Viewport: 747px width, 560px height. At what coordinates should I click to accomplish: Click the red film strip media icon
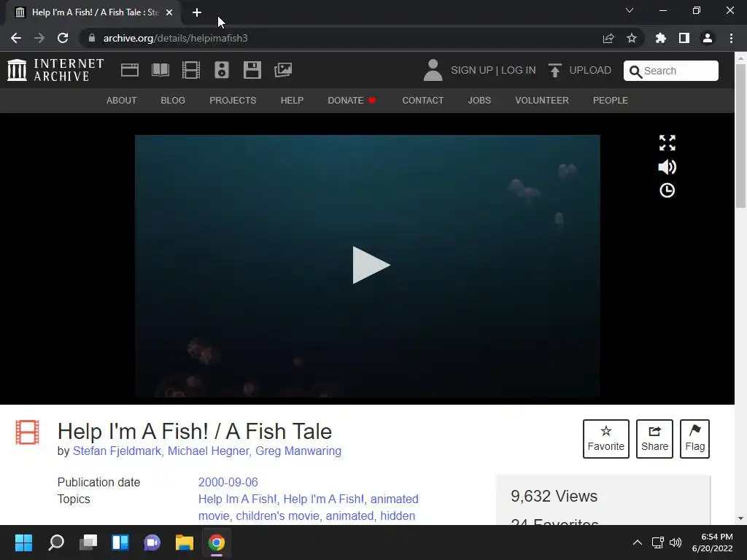coord(27,432)
